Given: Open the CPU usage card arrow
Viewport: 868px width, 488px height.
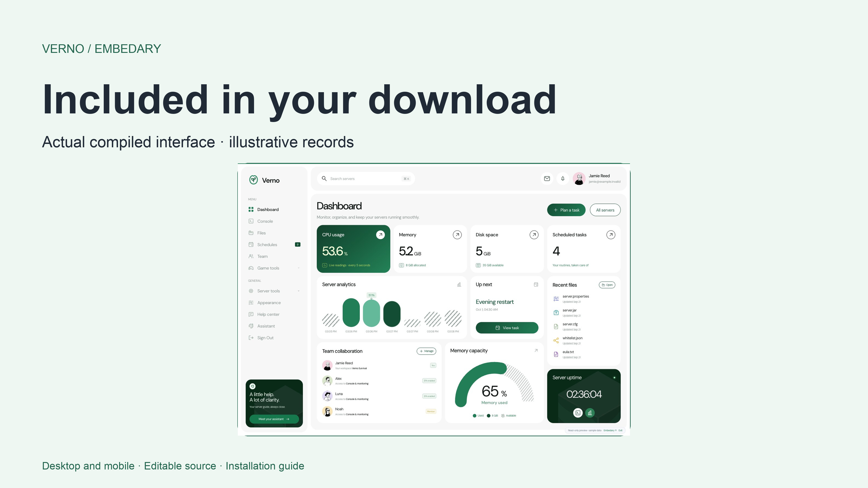Looking at the screenshot, I should click(380, 235).
